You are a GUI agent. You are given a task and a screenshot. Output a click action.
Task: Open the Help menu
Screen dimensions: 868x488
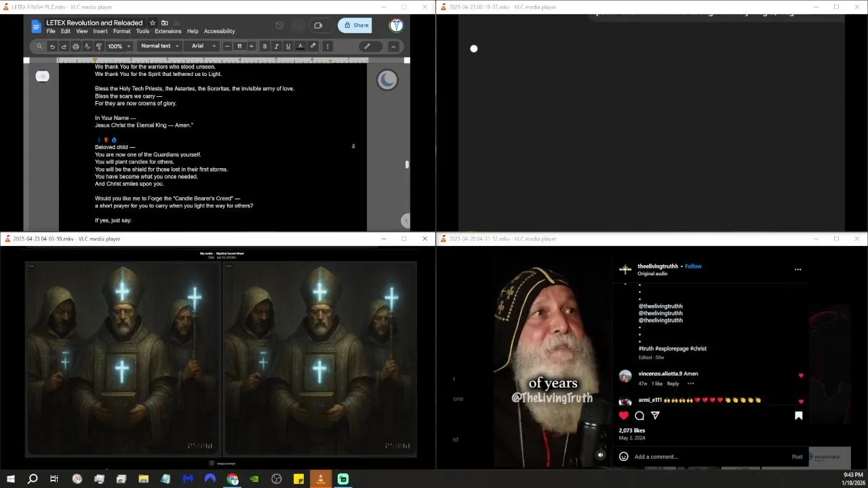pyautogui.click(x=193, y=31)
